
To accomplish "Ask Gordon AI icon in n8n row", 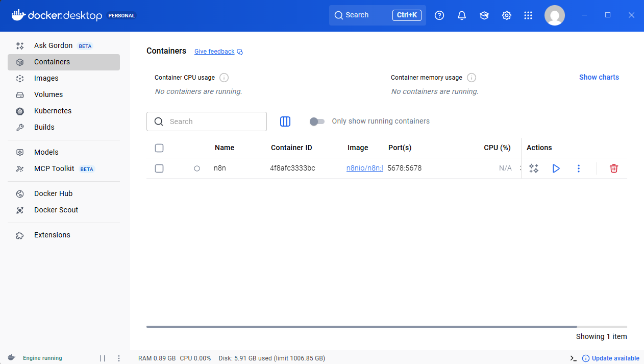I will click(x=534, y=168).
